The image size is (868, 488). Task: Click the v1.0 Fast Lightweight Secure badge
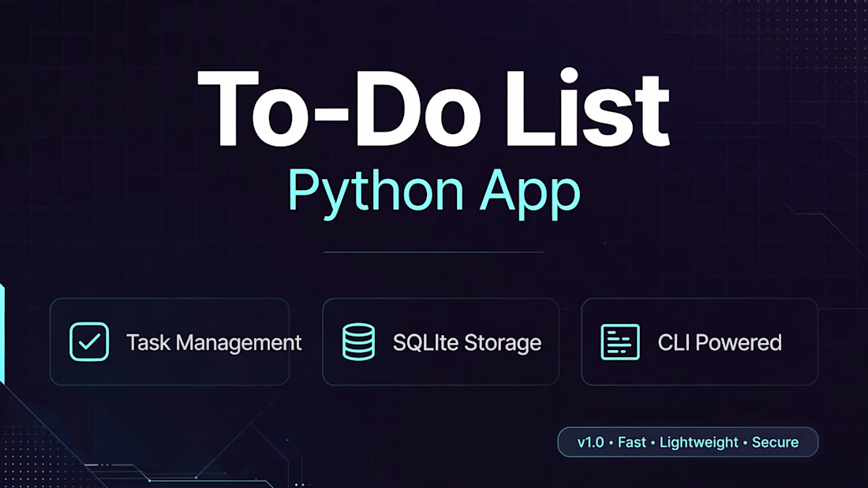pos(687,442)
